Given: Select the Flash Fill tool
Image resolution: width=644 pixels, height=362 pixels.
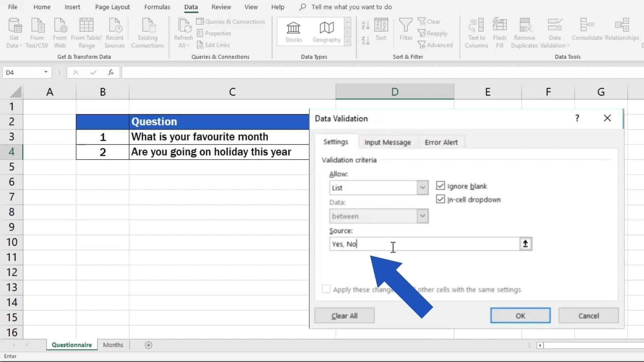Looking at the screenshot, I should [499, 32].
